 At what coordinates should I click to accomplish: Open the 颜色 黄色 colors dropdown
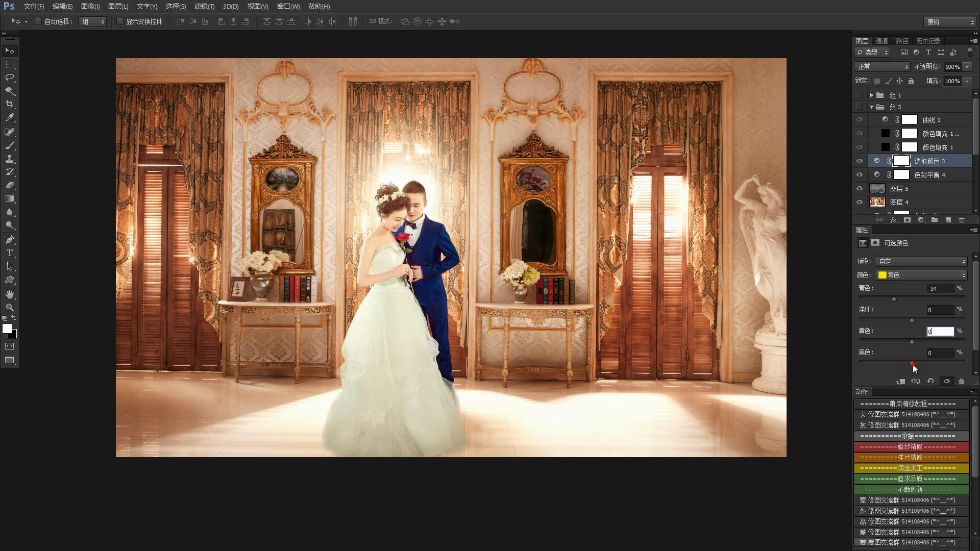pyautogui.click(x=921, y=275)
